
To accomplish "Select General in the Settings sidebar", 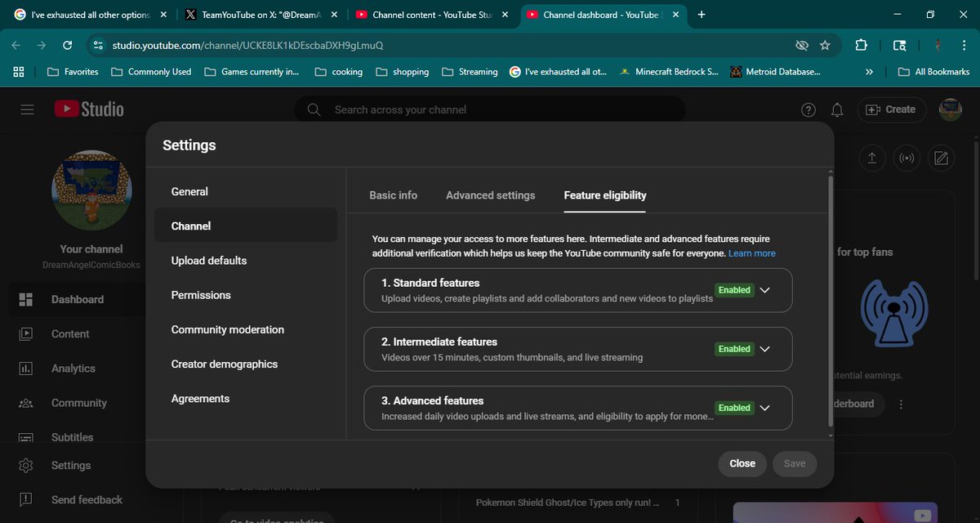I will (x=245, y=191).
